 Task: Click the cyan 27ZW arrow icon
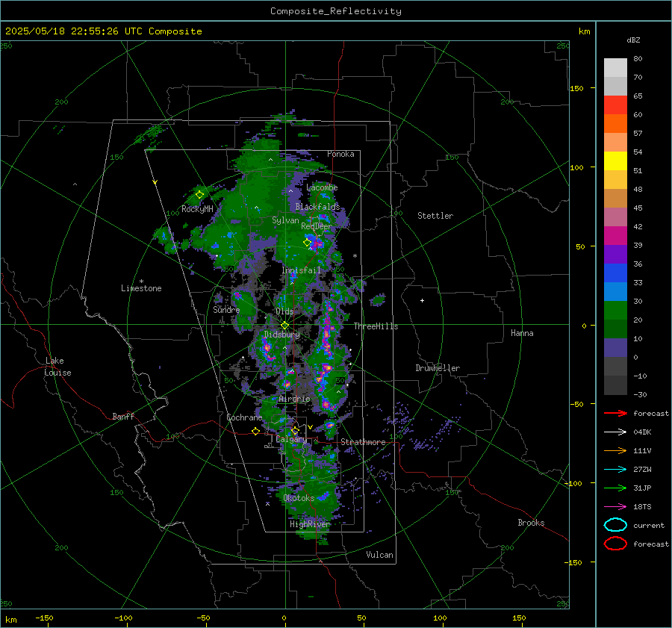click(x=615, y=470)
